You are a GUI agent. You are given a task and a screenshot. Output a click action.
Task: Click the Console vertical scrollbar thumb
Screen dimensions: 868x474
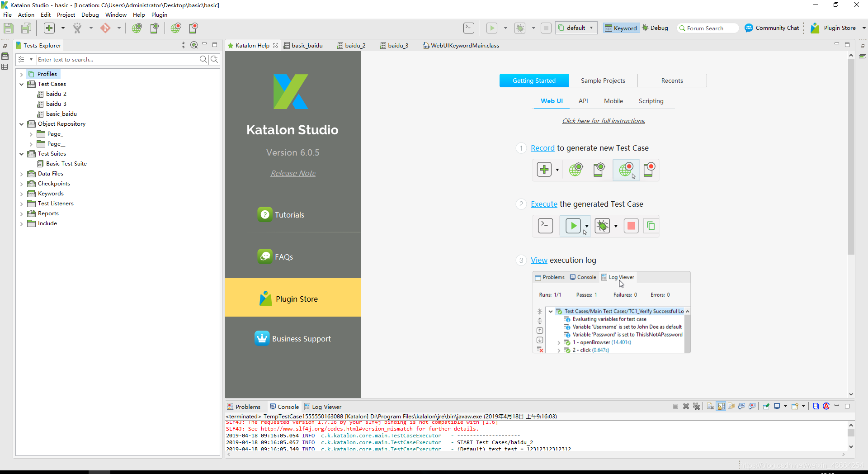pos(851,433)
